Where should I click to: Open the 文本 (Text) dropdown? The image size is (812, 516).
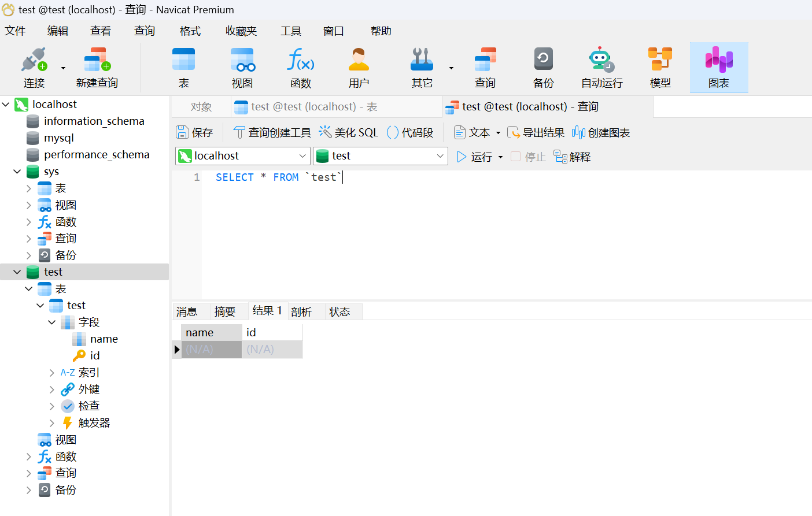coord(477,132)
